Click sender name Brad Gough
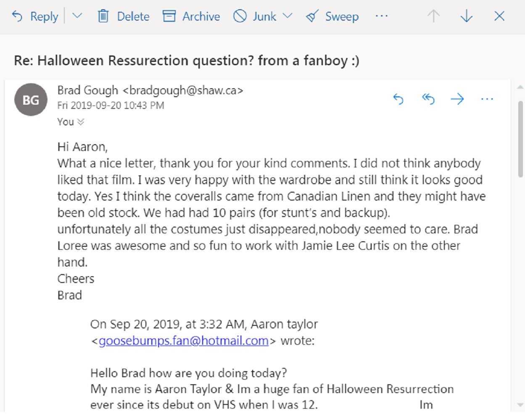The width and height of the screenshot is (525, 420). click(88, 90)
